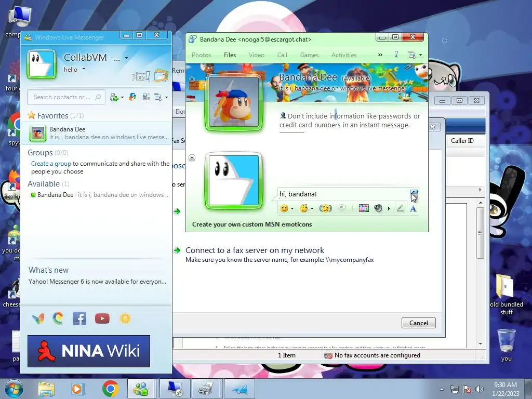Image resolution: width=532 pixels, height=399 pixels.
Task: Open the show menu dropdown in Messenger toolbar
Action: click(x=161, y=97)
